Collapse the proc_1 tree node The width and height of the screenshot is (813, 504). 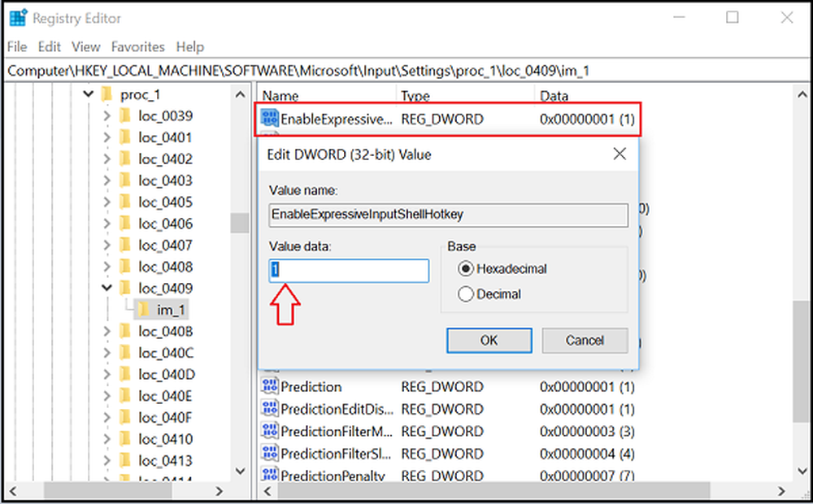pyautogui.click(x=89, y=94)
